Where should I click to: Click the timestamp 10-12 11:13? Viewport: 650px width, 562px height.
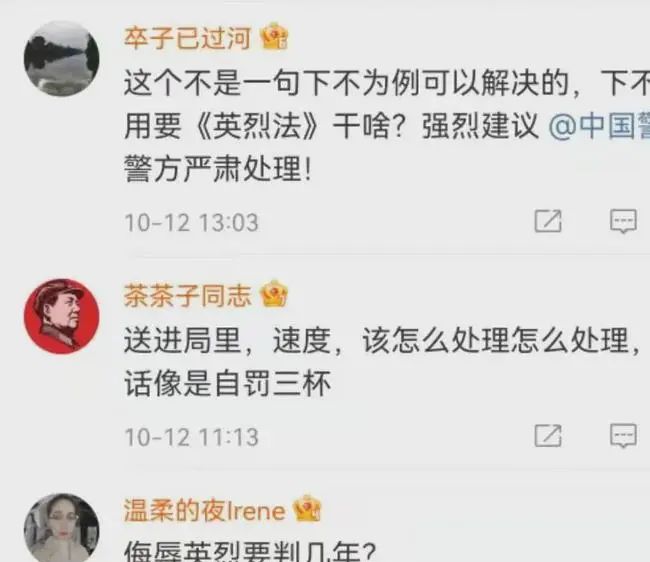192,437
